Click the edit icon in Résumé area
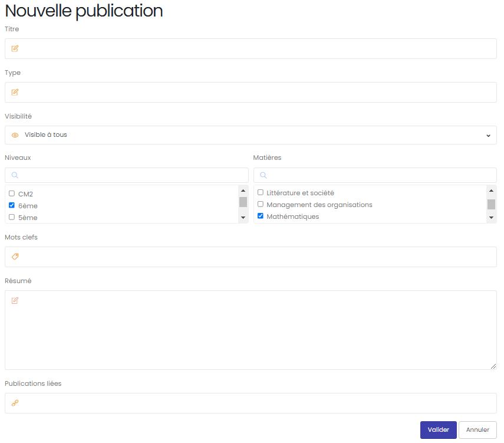504x443 pixels. [15, 300]
